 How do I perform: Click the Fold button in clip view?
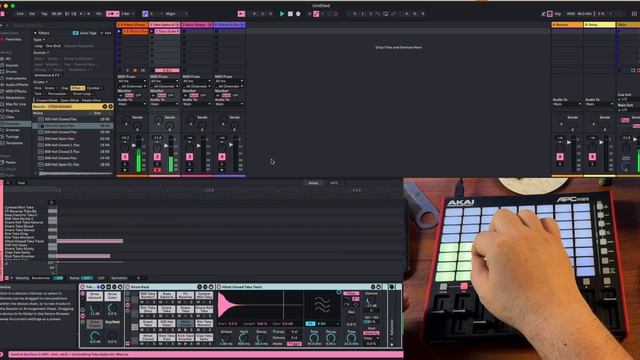coord(21,183)
